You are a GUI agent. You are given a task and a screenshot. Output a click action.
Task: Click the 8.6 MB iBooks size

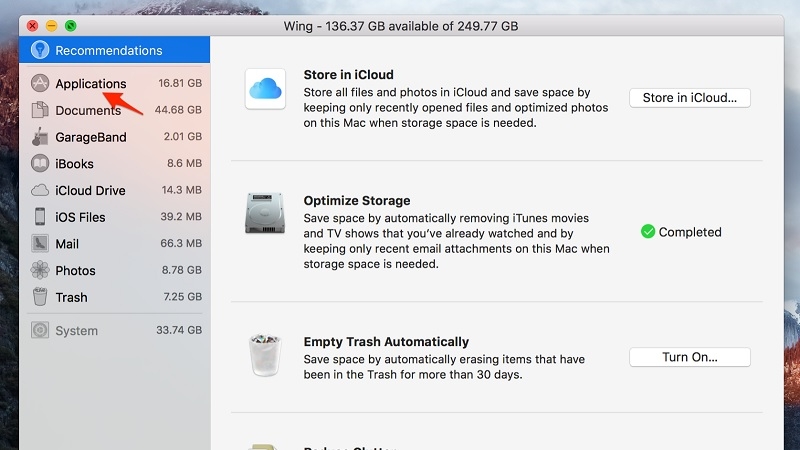[184, 163]
